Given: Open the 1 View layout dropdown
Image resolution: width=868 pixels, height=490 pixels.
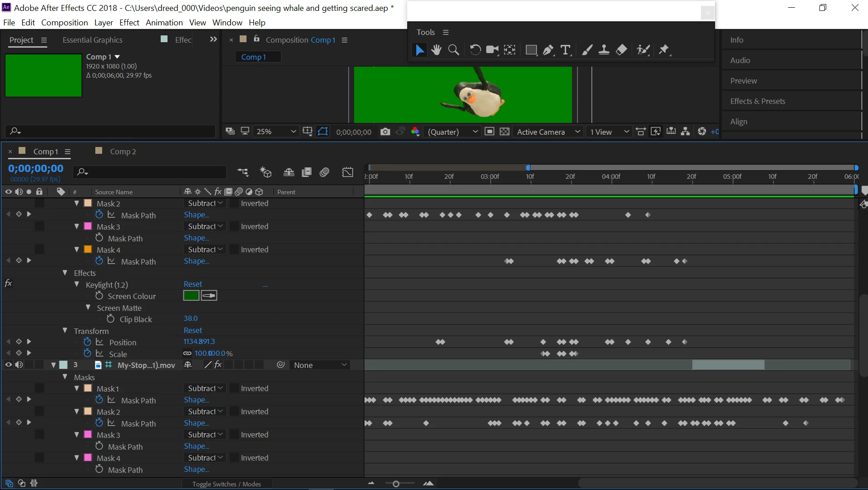Looking at the screenshot, I should (609, 132).
